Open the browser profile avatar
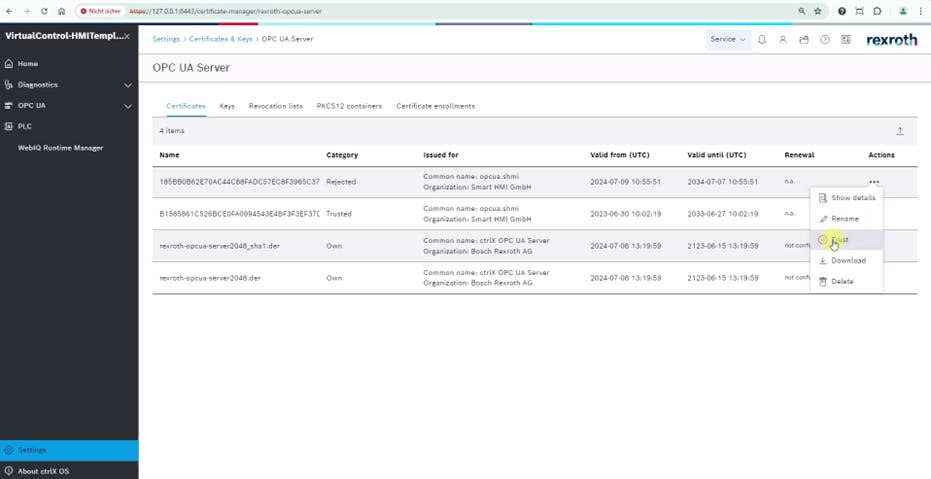 click(x=903, y=11)
